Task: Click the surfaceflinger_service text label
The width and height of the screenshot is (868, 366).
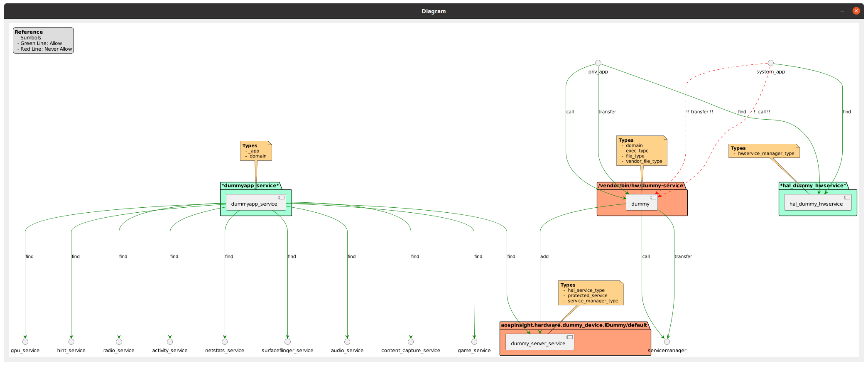Action: [287, 351]
